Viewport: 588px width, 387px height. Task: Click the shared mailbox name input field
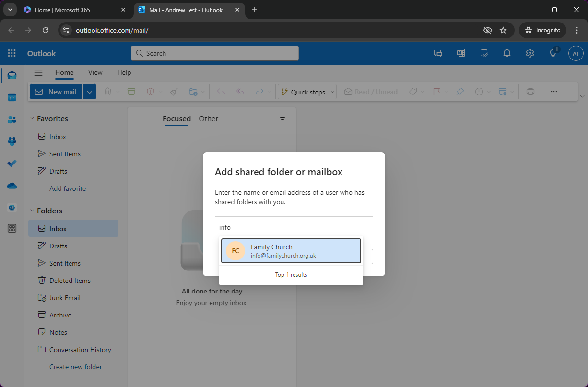tap(294, 228)
